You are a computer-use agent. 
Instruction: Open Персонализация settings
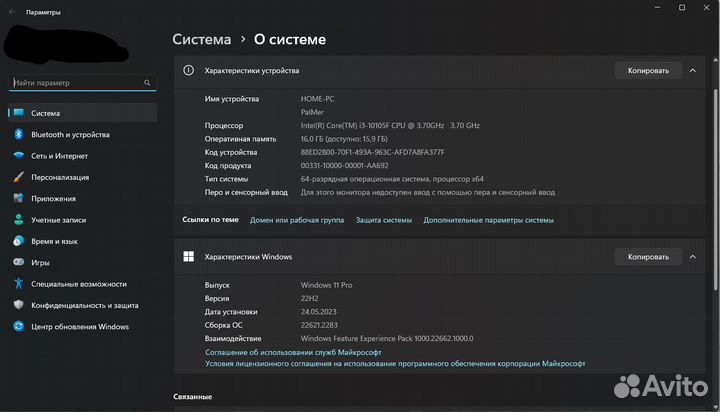click(x=83, y=177)
